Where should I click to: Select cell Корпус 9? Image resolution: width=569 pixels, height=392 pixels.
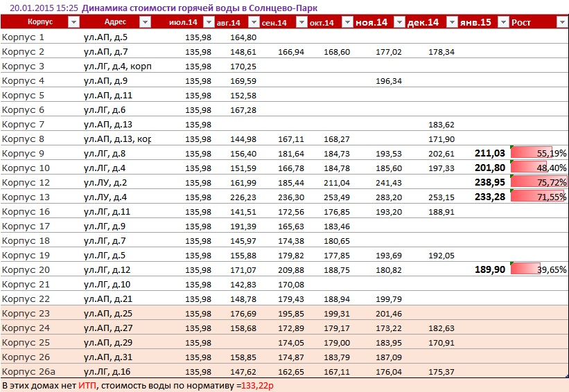pos(23,153)
